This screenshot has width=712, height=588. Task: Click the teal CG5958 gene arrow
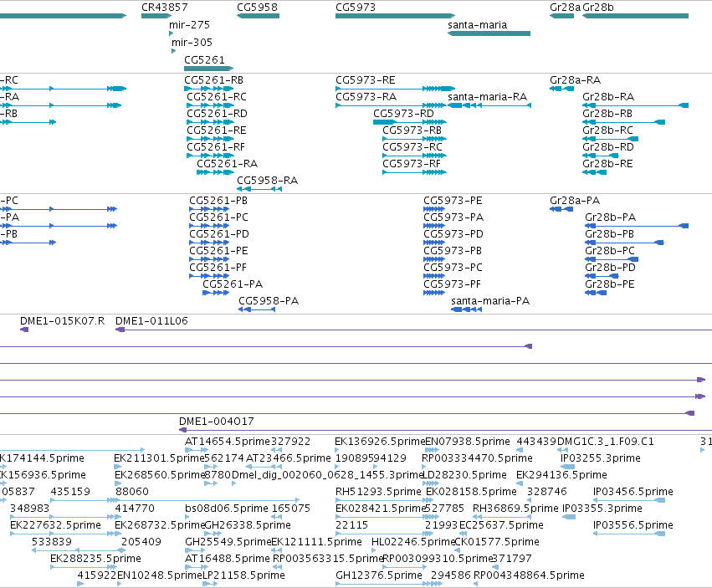258,16
